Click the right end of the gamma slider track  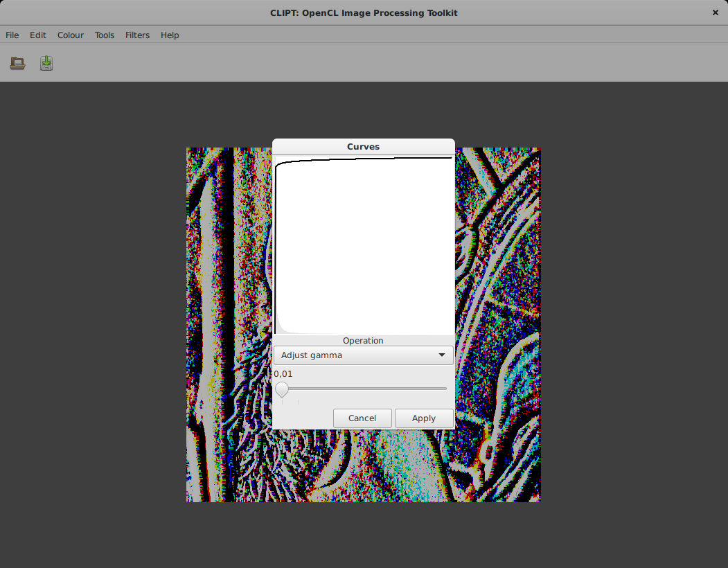445,389
